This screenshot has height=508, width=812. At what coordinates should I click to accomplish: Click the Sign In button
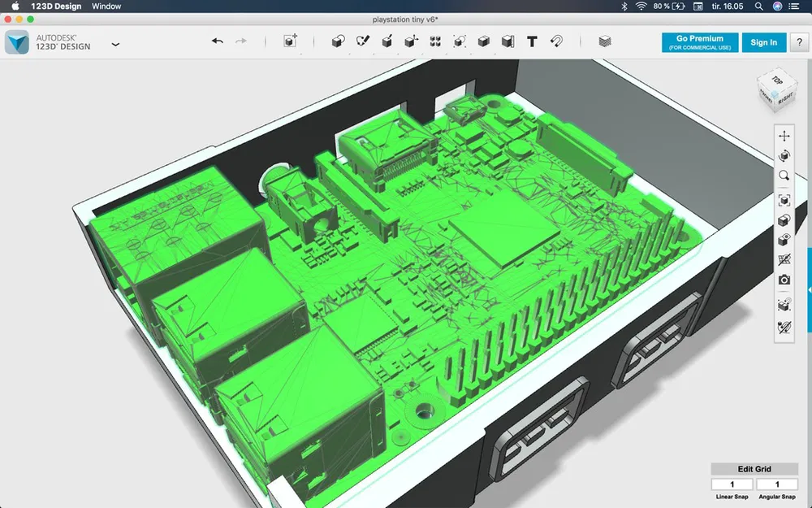763,41
